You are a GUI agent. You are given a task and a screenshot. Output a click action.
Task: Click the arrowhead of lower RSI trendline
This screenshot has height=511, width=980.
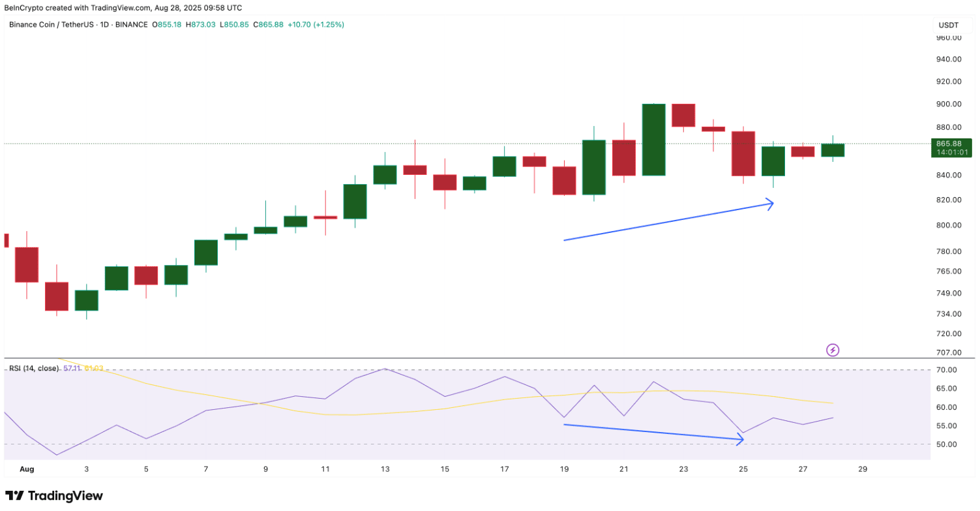[x=740, y=440]
